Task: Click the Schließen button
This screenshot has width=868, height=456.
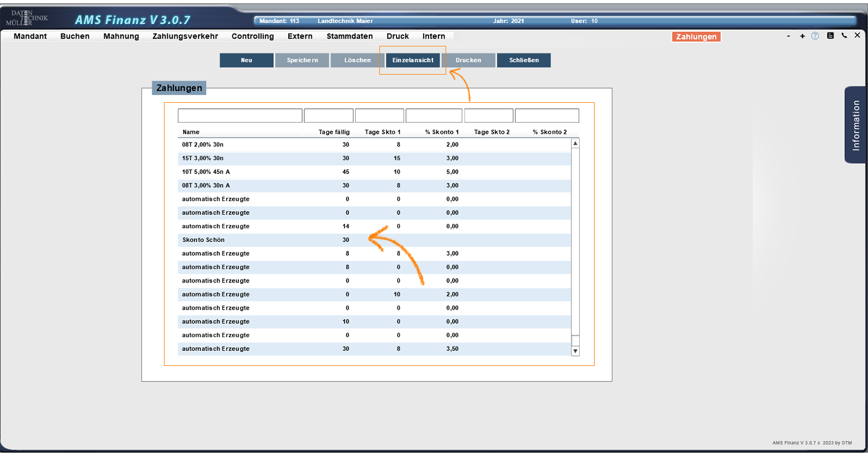Action: [x=523, y=60]
